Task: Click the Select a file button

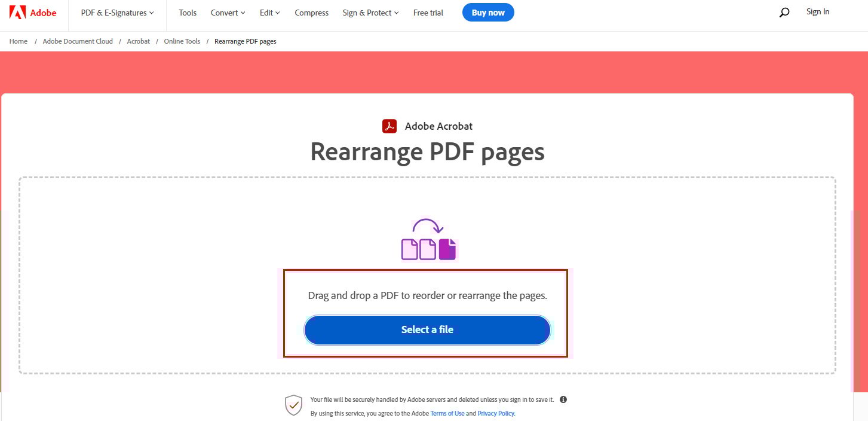Action: (x=427, y=330)
